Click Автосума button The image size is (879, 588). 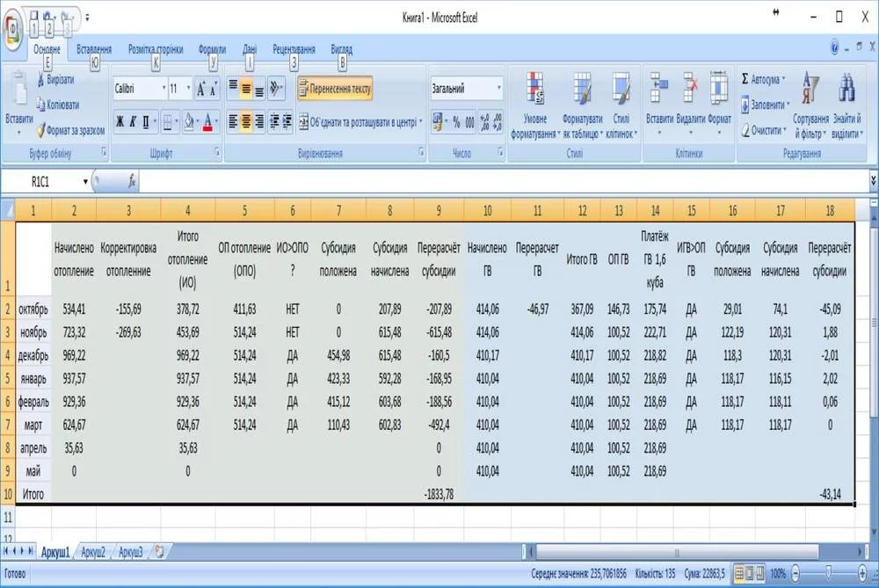coord(761,80)
